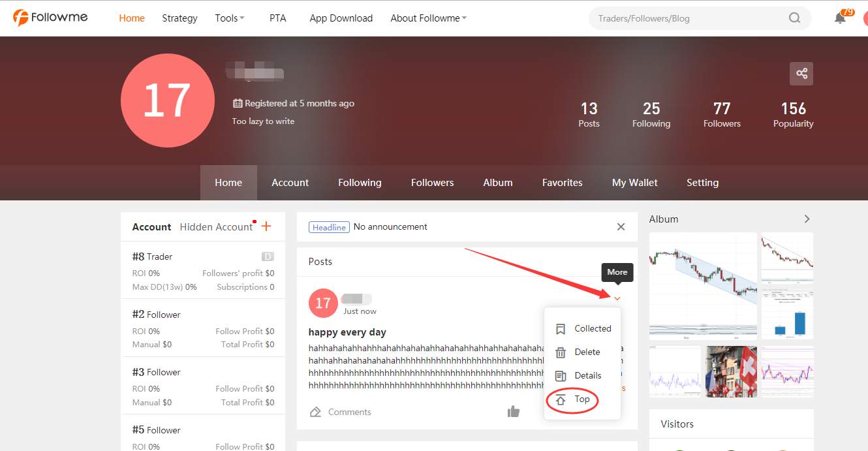868x451 pixels.
Task: Open the bottom-right purple chart thumbnail
Action: tap(787, 371)
